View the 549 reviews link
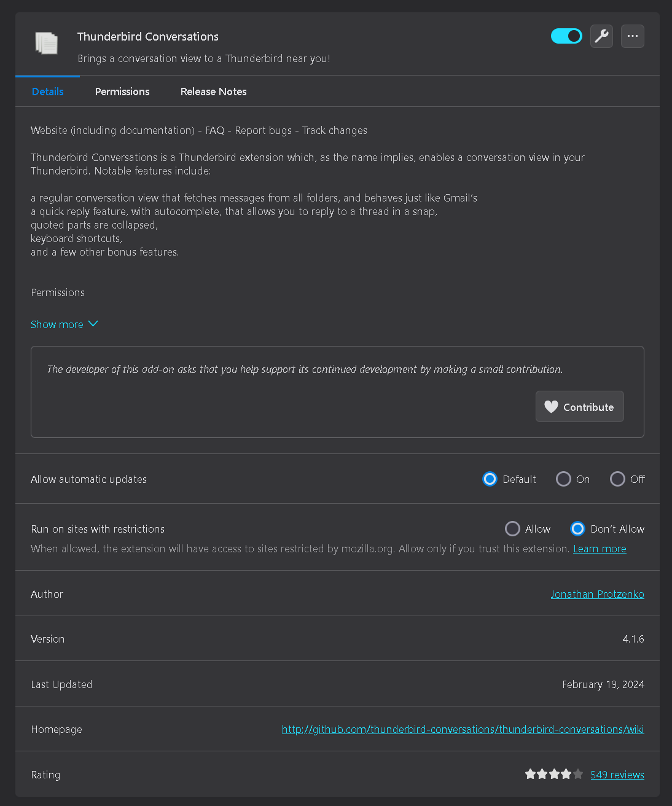672x806 pixels. coord(617,775)
